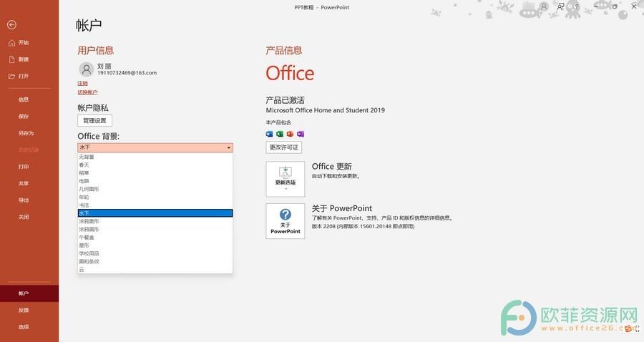Image resolution: width=644 pixels, height=342 pixels.
Task: Click the Excel icon under 本产品包含
Action: pyautogui.click(x=280, y=134)
